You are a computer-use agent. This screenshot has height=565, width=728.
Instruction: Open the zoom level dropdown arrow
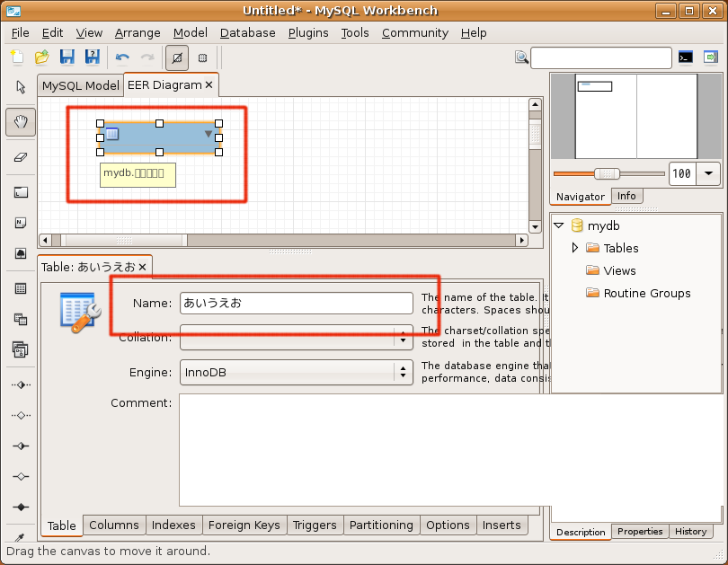click(709, 173)
